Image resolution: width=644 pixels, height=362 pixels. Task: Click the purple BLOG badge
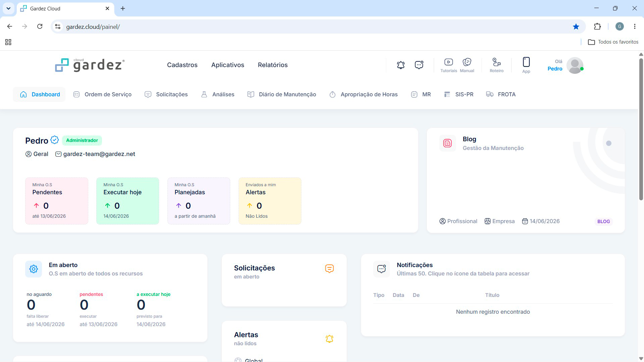click(603, 221)
